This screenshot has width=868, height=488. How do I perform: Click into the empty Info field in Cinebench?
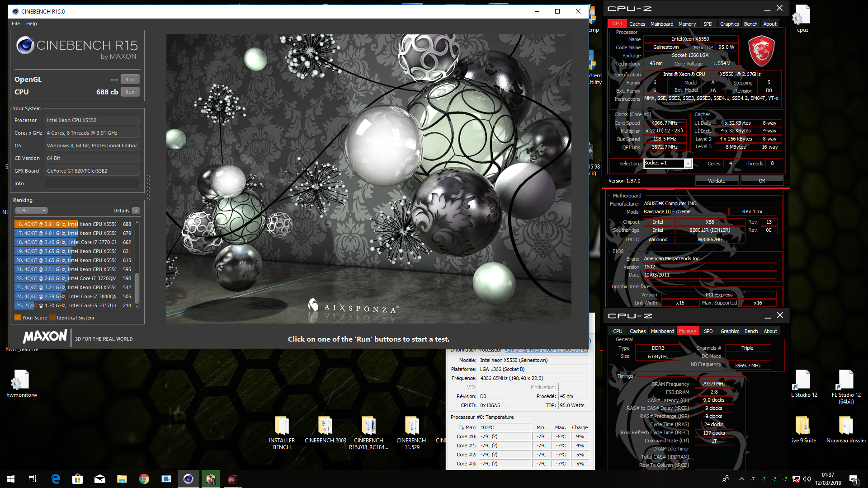pos(92,183)
